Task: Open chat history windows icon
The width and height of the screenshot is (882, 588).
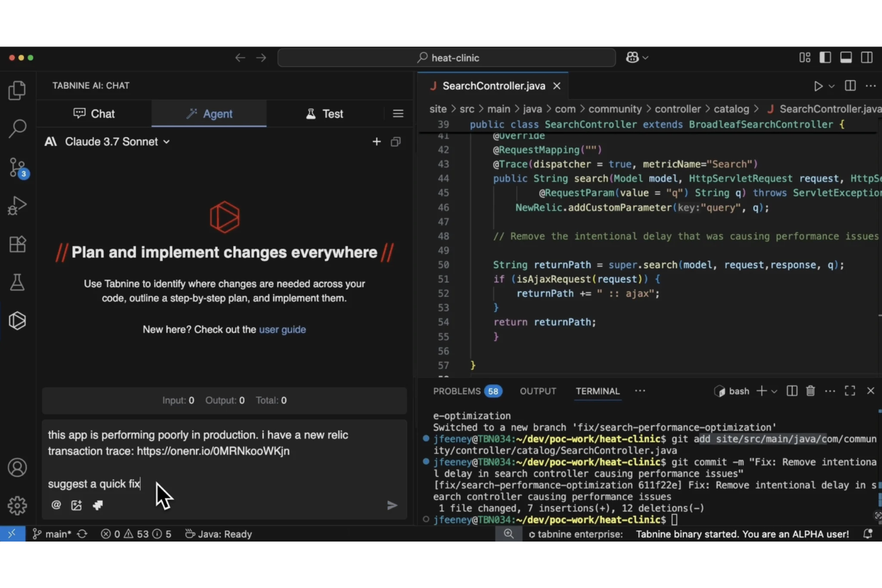Action: (396, 142)
